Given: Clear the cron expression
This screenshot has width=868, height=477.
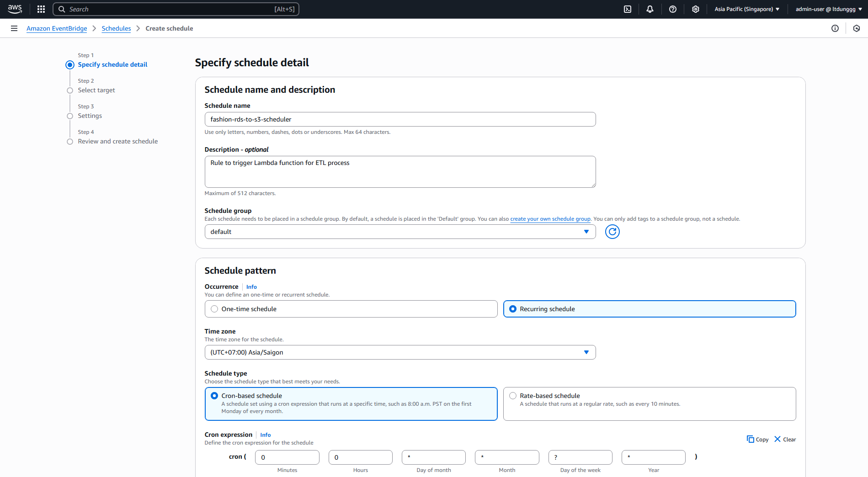Looking at the screenshot, I should 785,439.
